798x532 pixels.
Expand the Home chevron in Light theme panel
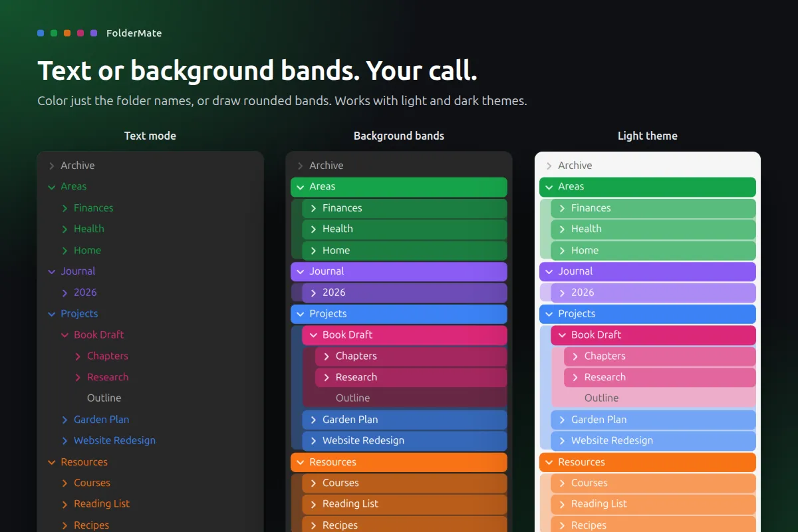562,251
